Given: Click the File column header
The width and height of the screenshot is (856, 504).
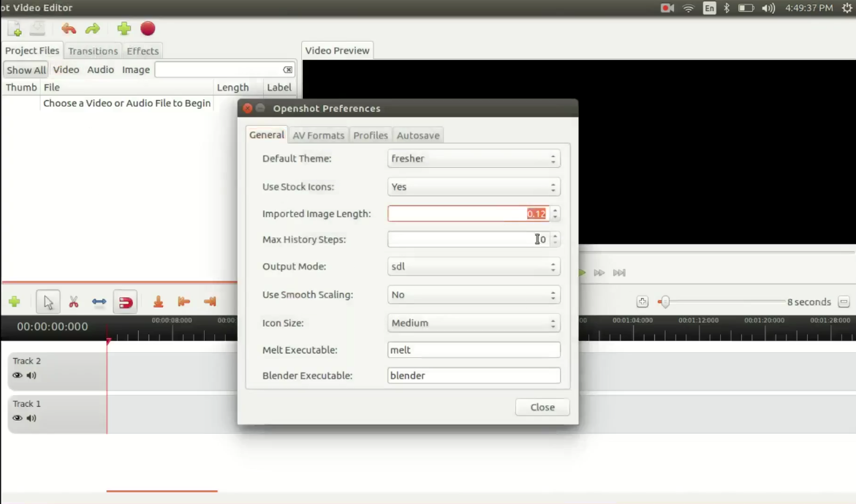Looking at the screenshot, I should [x=126, y=87].
